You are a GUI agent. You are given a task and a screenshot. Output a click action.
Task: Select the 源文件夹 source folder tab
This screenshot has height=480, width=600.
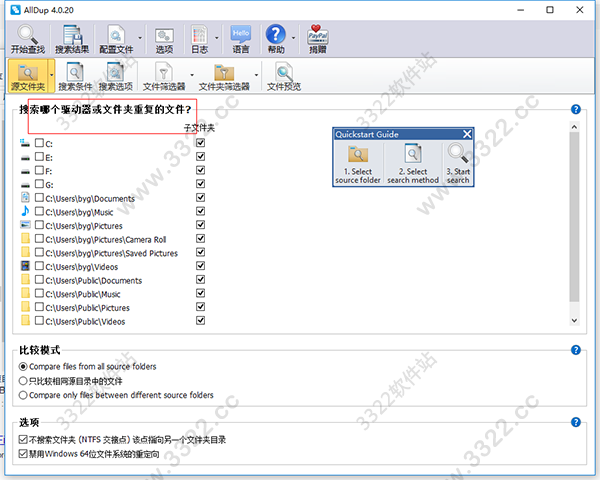28,76
